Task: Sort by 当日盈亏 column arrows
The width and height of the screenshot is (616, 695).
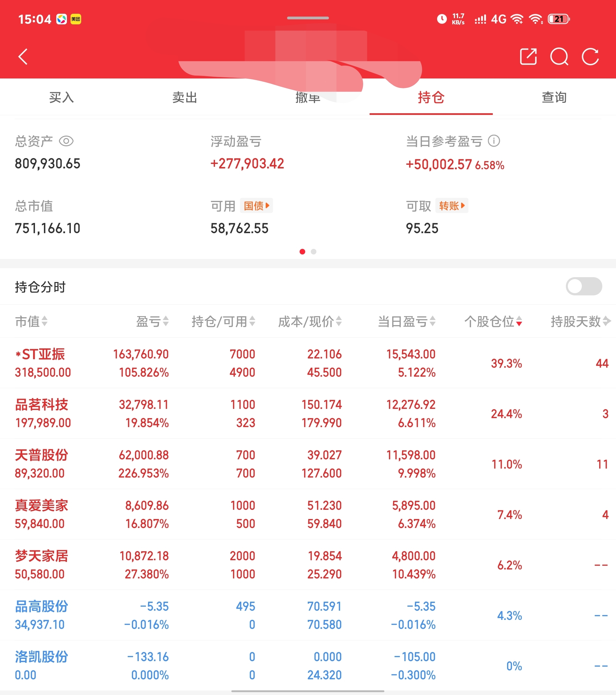Action: 433,321
